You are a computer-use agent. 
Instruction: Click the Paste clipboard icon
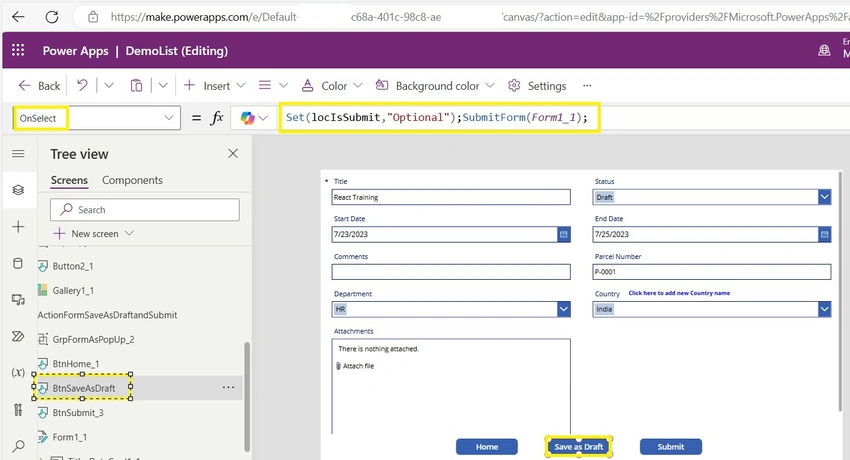coord(136,86)
